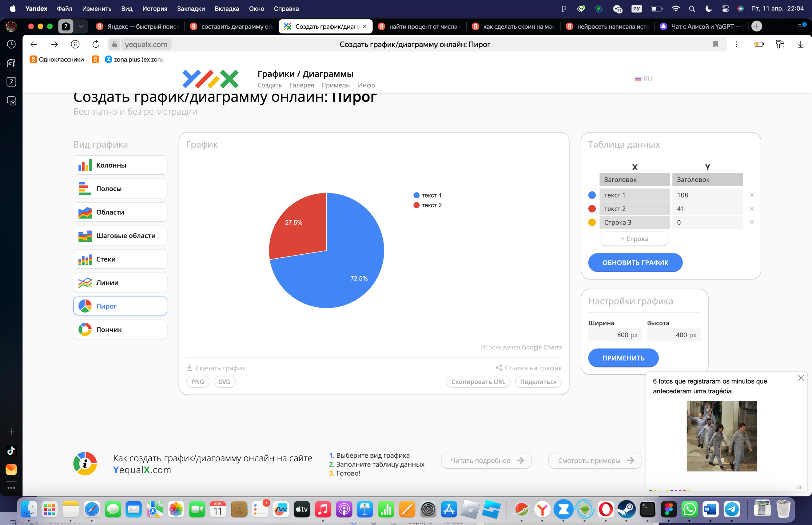Switch to Яндекс — быстрый поиск tab

[x=138, y=26]
